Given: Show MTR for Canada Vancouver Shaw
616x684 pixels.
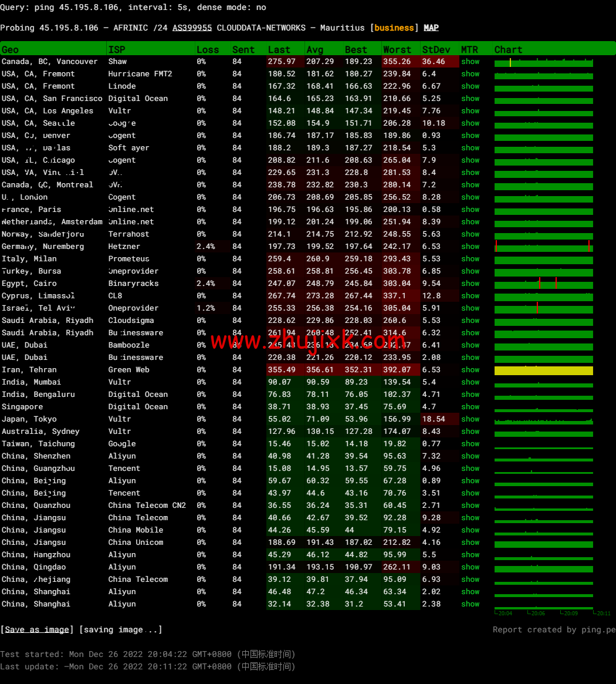Looking at the screenshot, I should pyautogui.click(x=470, y=62).
